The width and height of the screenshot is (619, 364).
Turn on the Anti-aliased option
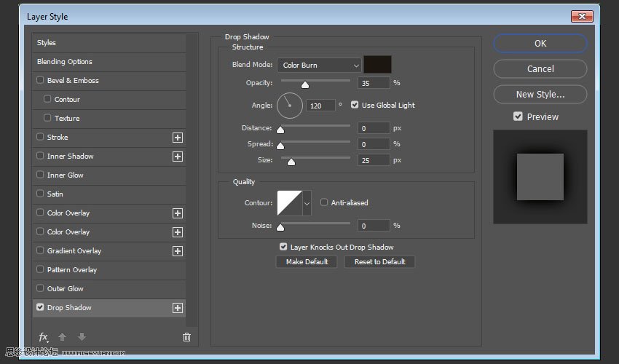(x=324, y=202)
